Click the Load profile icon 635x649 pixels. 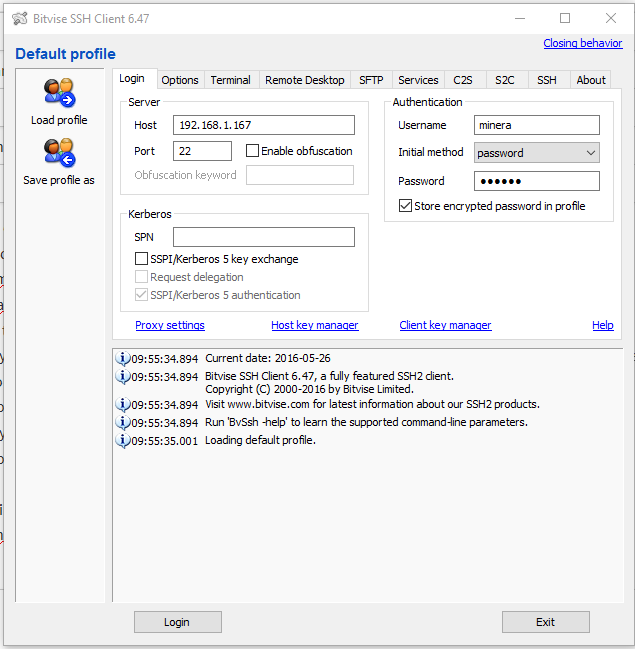coord(59,92)
